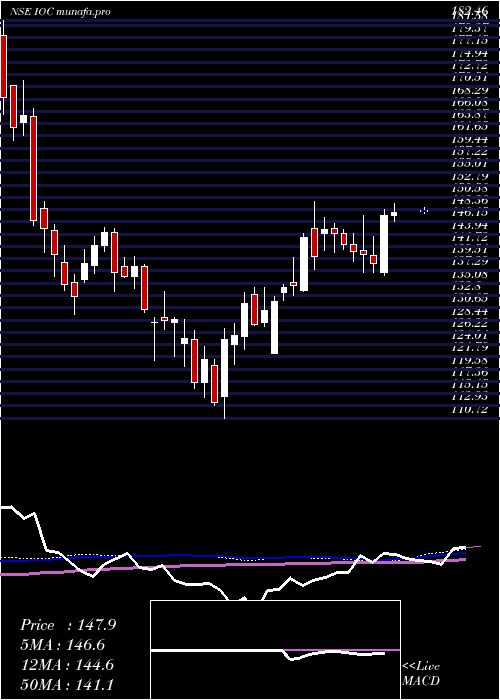500x700 pixels.
Task: Click the 126.22 price axis label
Action: coord(469,325)
